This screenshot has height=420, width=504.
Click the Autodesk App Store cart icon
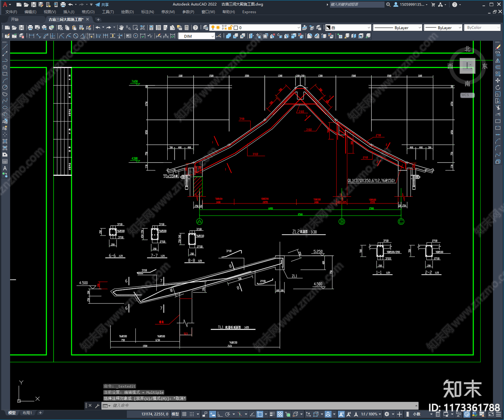pyautogui.click(x=433, y=4)
